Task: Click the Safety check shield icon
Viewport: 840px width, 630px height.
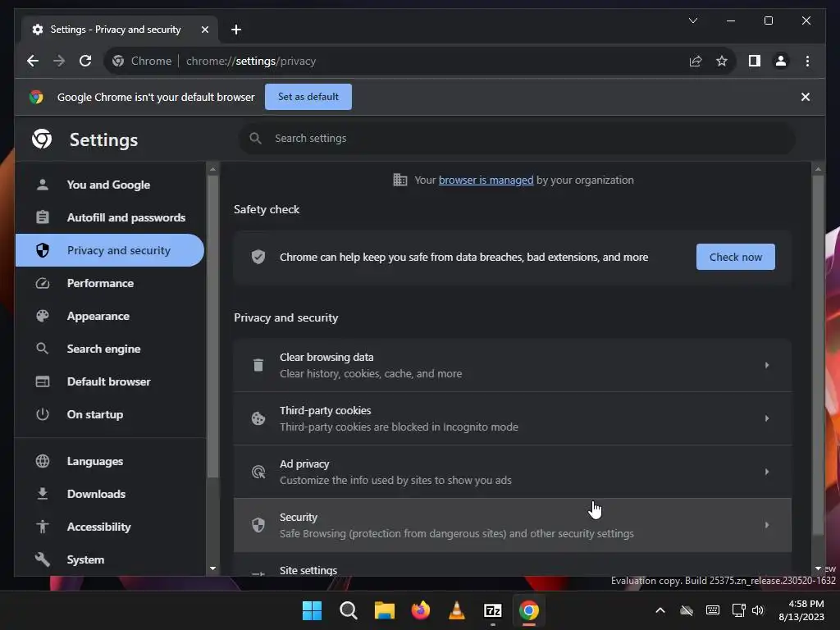Action: (x=258, y=257)
